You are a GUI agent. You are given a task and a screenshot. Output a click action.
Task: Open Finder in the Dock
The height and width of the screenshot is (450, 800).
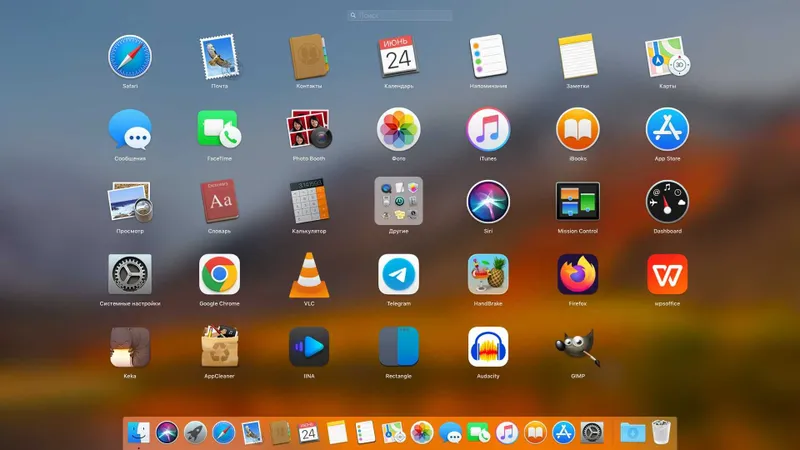point(138,433)
